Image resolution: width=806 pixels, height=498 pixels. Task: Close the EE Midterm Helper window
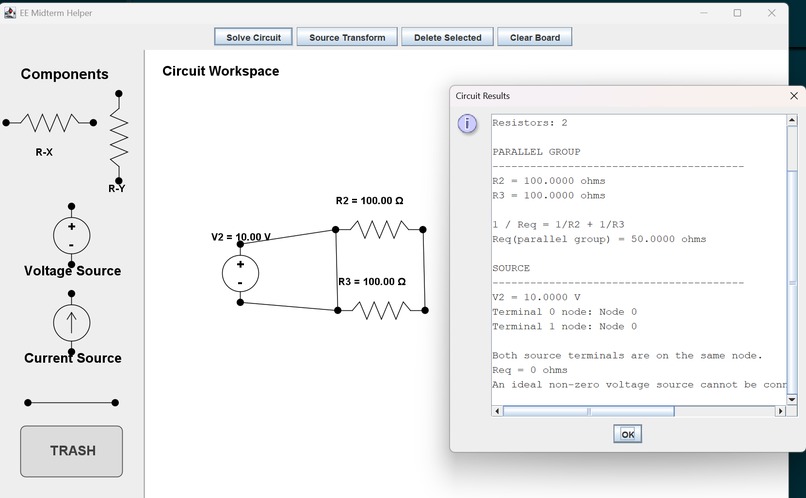click(x=772, y=13)
